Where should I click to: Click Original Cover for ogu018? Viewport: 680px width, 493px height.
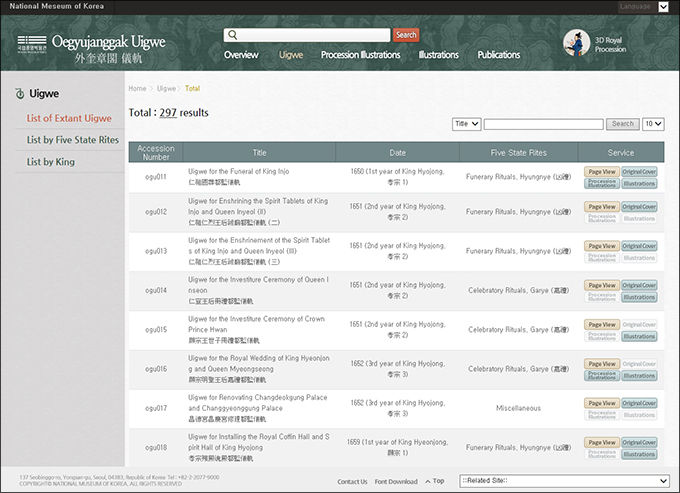pyautogui.click(x=639, y=442)
